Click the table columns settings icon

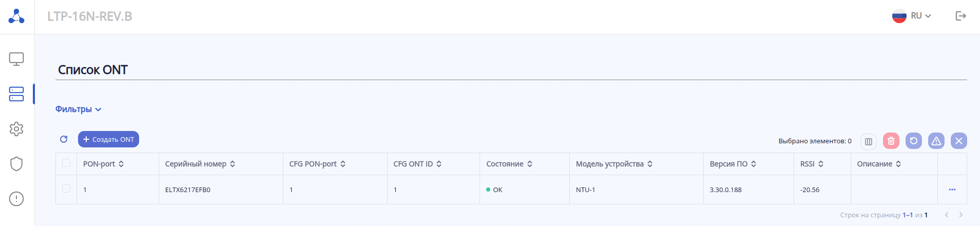click(x=869, y=141)
